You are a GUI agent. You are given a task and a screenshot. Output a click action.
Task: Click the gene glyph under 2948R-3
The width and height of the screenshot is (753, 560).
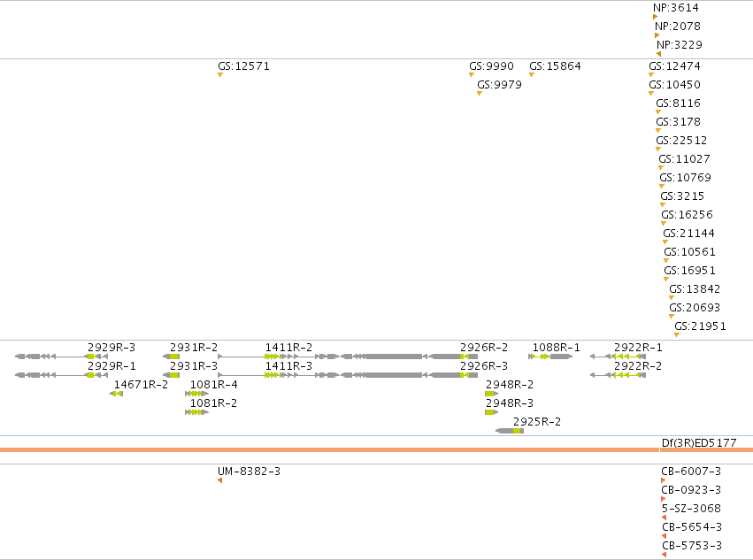(x=492, y=412)
